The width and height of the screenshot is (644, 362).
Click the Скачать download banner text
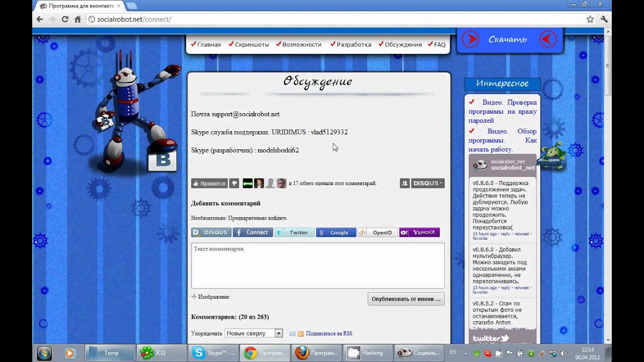click(508, 39)
